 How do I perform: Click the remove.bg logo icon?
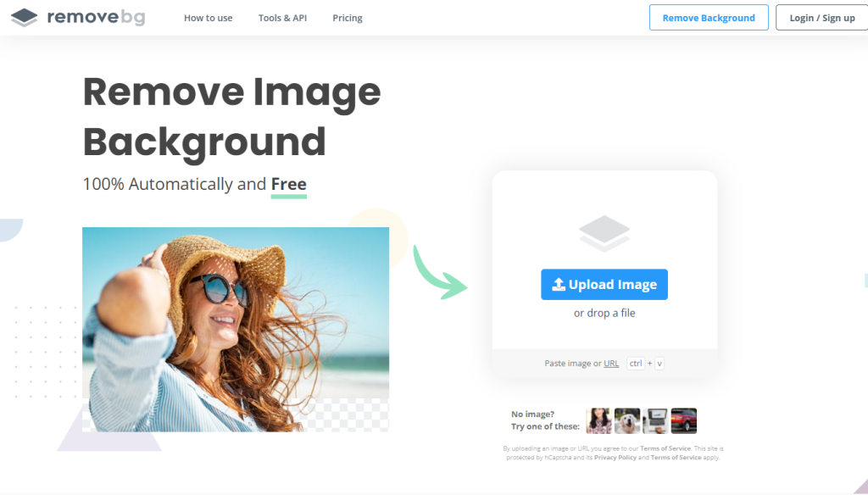[x=25, y=17]
